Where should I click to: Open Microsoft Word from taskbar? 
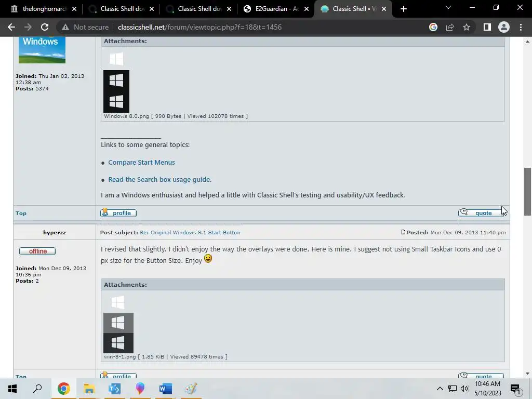click(166, 389)
